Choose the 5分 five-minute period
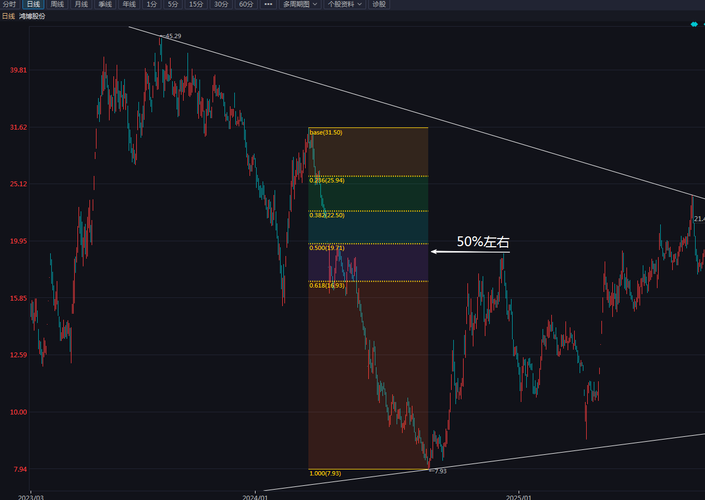 [x=173, y=4]
